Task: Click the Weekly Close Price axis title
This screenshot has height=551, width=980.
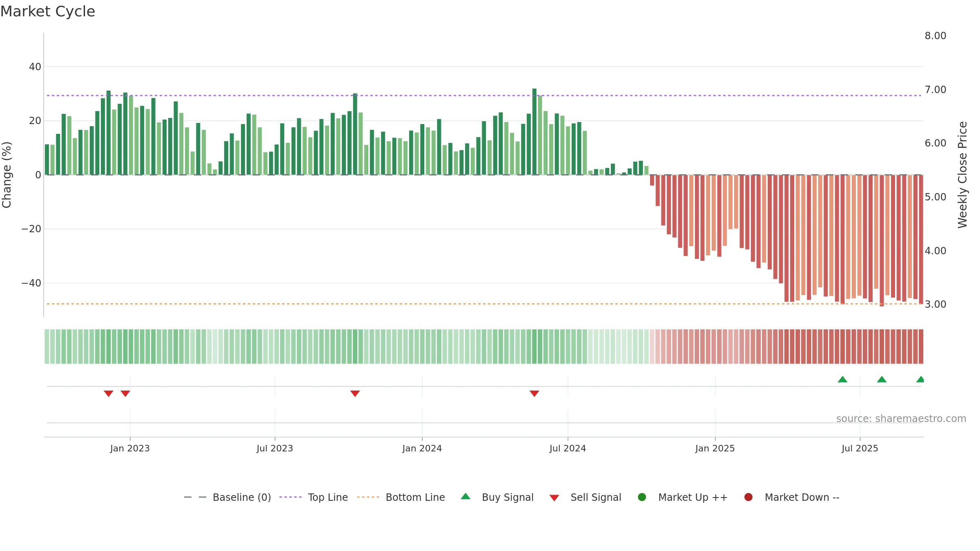Action: click(x=962, y=175)
